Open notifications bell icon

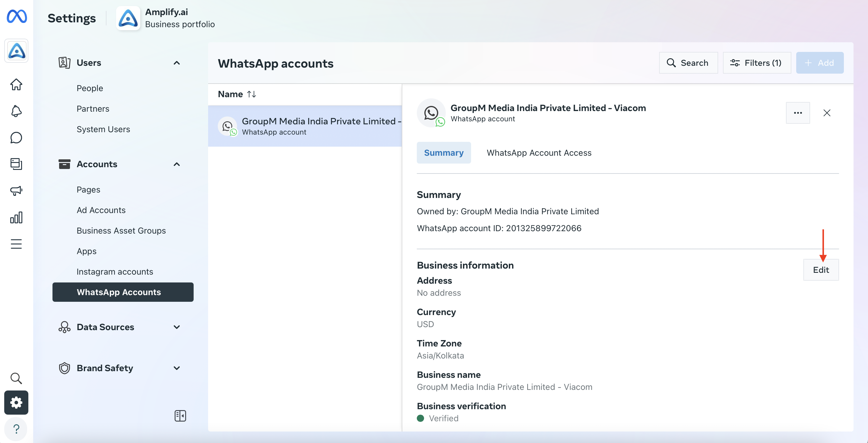tap(16, 111)
